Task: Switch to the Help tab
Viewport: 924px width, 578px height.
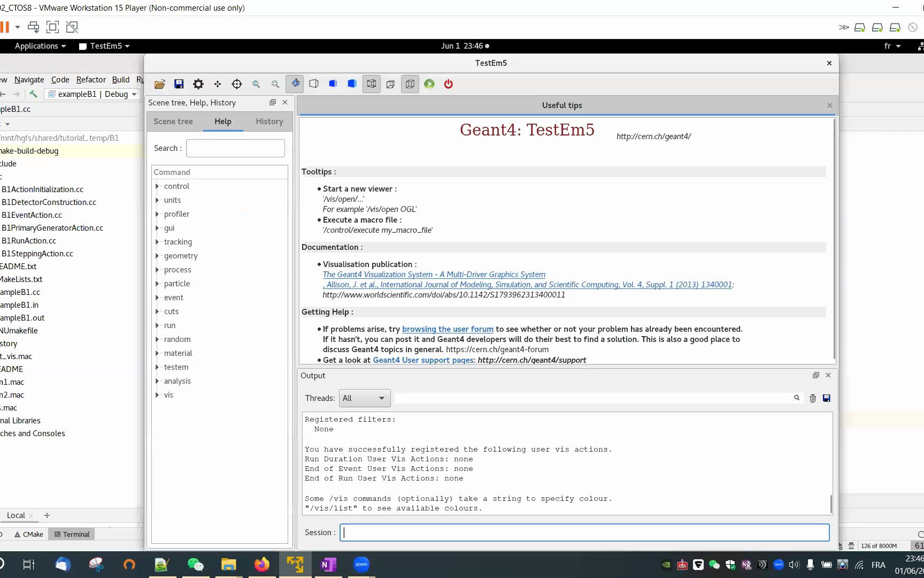Action: coord(223,121)
